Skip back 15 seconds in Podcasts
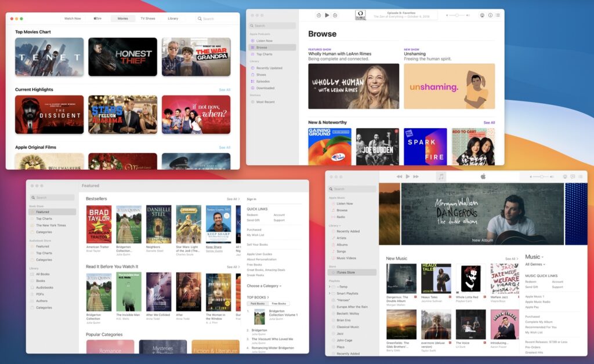The image size is (594, 364). (318, 15)
